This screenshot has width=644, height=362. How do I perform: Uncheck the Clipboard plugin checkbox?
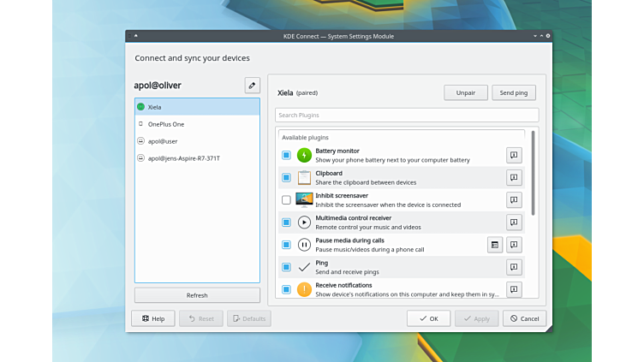(287, 177)
